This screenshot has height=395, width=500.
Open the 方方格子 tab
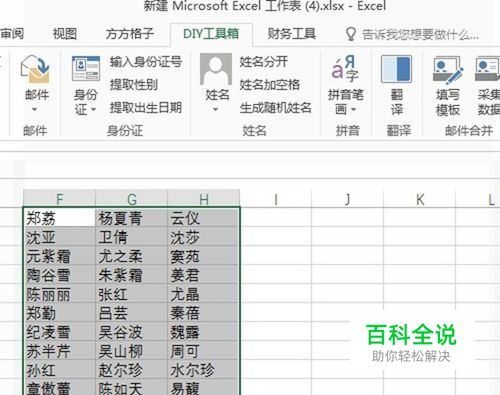pos(130,34)
